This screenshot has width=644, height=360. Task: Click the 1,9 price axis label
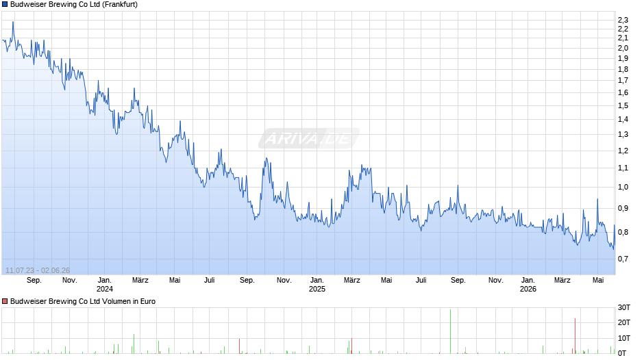(x=623, y=58)
